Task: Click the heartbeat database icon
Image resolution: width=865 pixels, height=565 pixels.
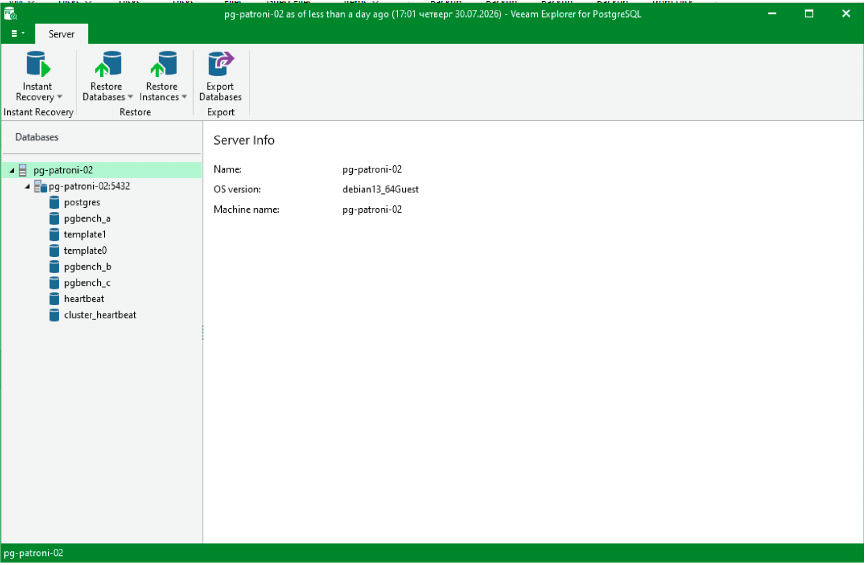Action: pos(54,299)
